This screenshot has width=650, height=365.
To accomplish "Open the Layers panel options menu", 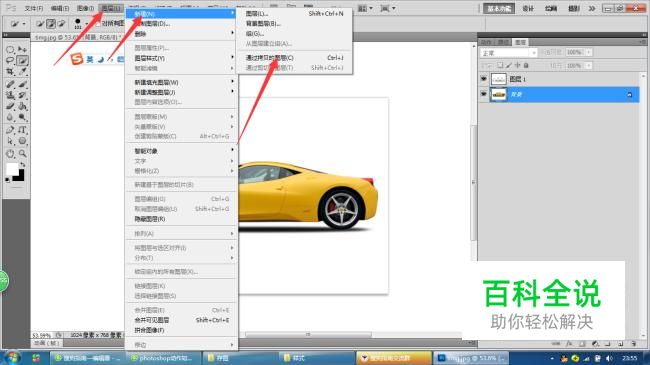I will [x=642, y=42].
